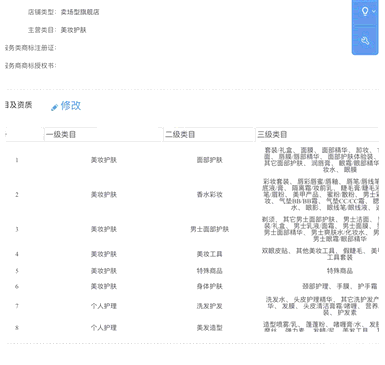The image size is (385, 365).
Task: Select the 二级类目 column header
Action: tap(180, 134)
